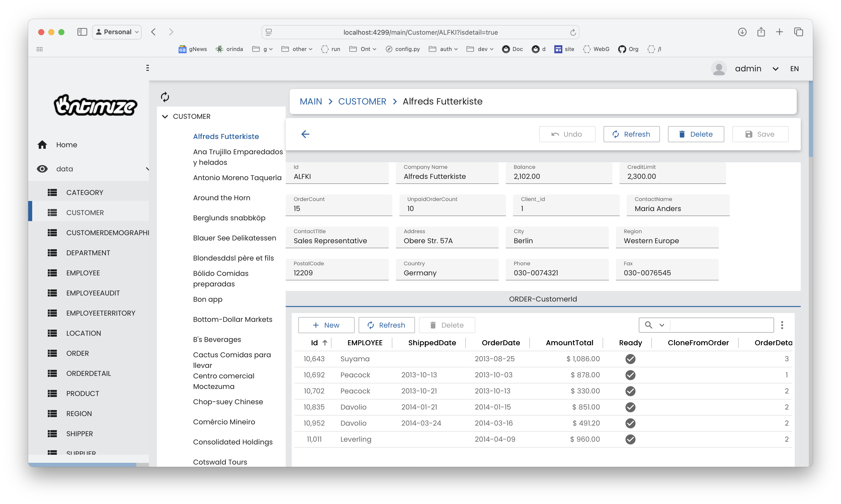
Task: Toggle Ready check for order 11,011
Action: pyautogui.click(x=630, y=439)
